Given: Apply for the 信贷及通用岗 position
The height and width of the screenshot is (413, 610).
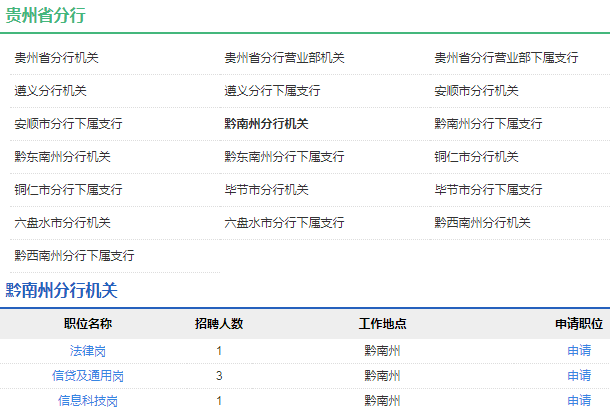Looking at the screenshot, I should (578, 376).
